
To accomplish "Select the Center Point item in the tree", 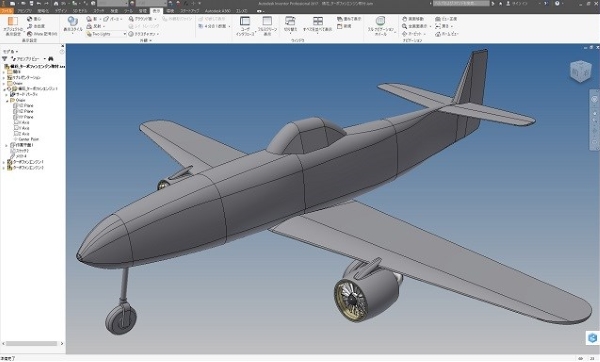I will pyautogui.click(x=28, y=140).
